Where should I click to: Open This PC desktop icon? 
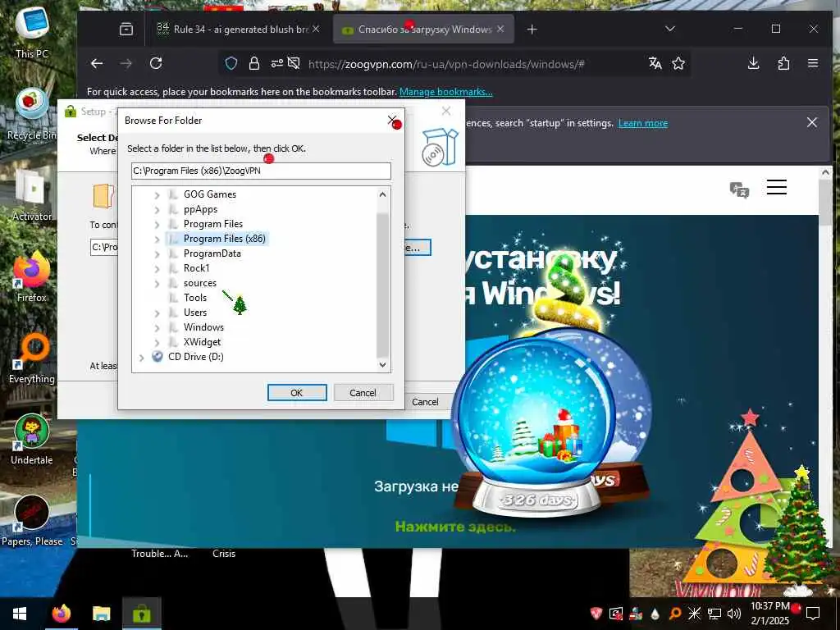(32, 31)
